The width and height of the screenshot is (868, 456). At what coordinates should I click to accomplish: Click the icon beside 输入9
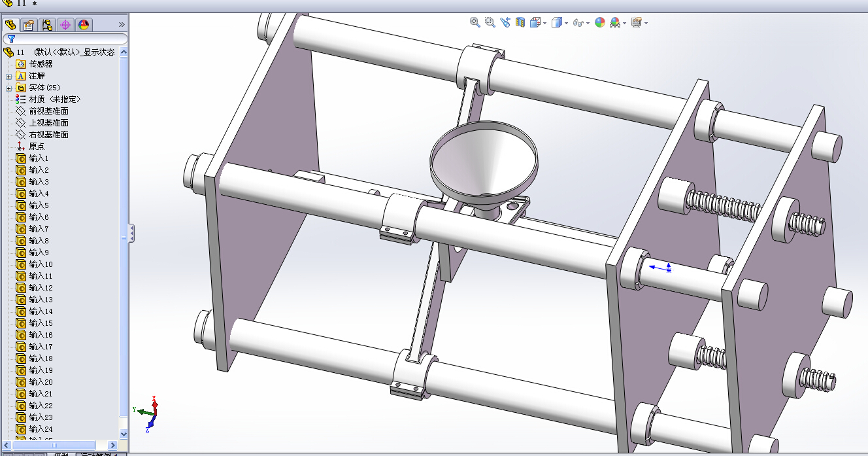coord(21,253)
